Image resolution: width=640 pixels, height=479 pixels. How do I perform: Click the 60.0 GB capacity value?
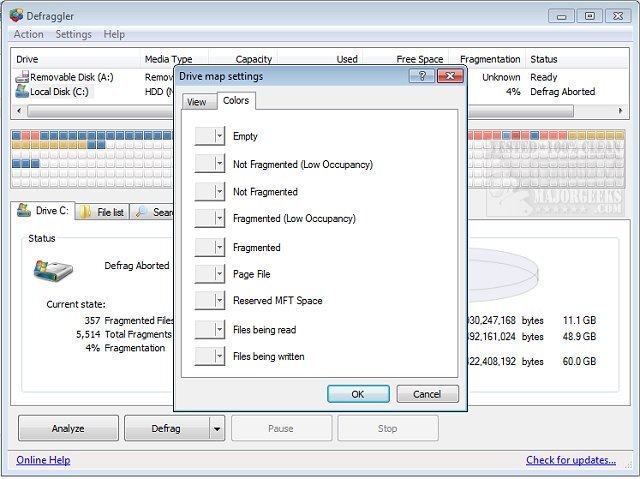click(579, 361)
